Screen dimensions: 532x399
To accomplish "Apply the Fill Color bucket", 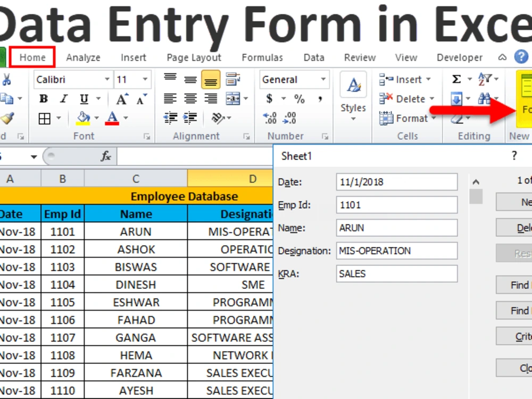I will (x=83, y=119).
